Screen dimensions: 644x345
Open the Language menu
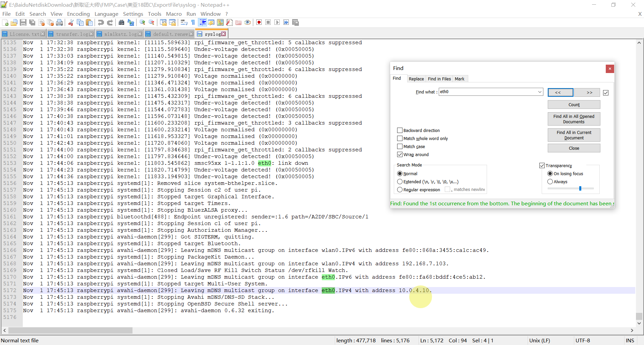click(x=106, y=14)
